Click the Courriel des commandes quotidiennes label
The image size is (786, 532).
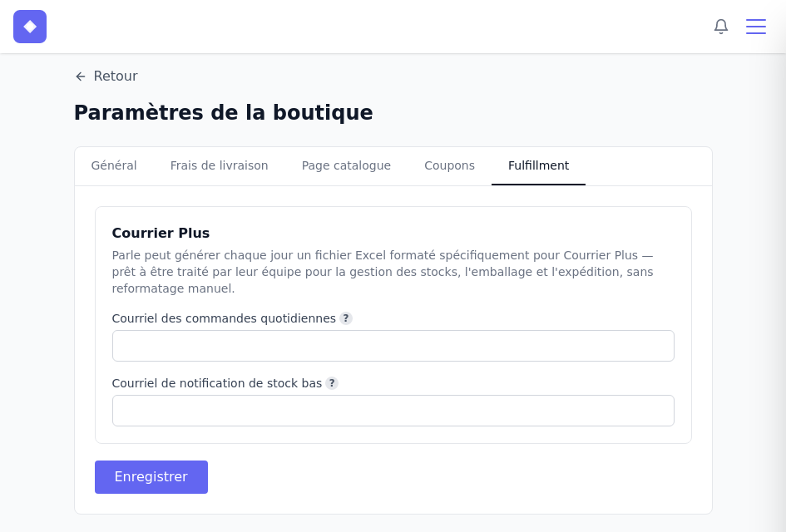pyautogui.click(x=224, y=318)
